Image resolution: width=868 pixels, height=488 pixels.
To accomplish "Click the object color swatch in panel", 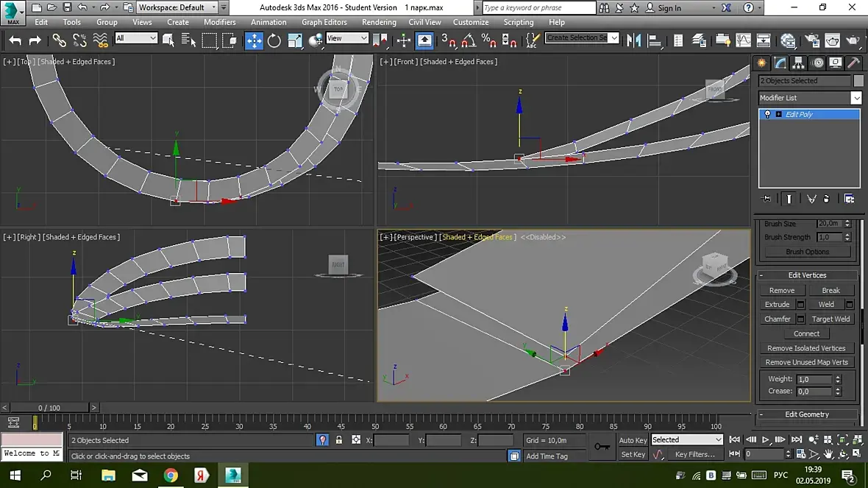I will pos(858,81).
